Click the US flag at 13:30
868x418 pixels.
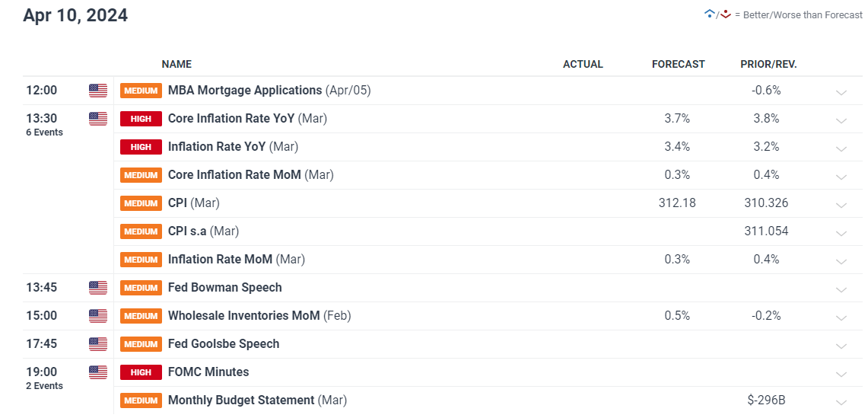pos(98,119)
